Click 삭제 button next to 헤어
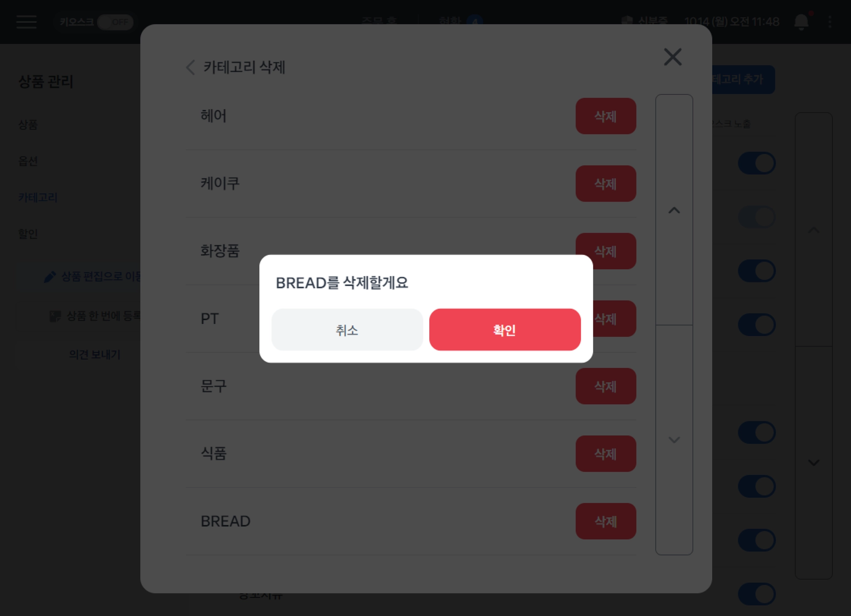The height and width of the screenshot is (616, 851). click(x=605, y=116)
